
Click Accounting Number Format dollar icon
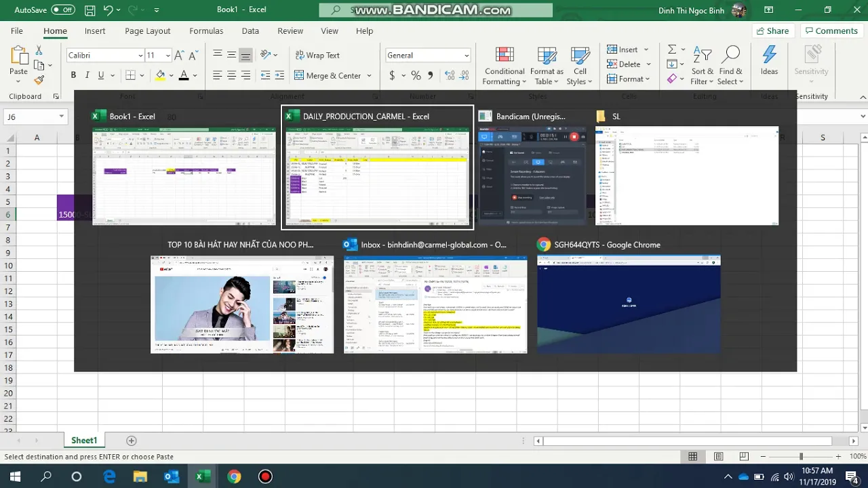(x=392, y=75)
